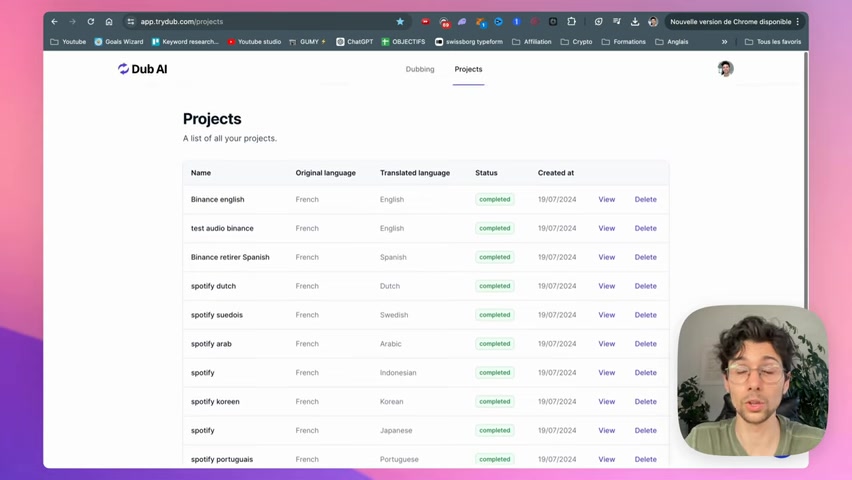
Task: Switch to the Dubbing tab
Action: click(420, 69)
